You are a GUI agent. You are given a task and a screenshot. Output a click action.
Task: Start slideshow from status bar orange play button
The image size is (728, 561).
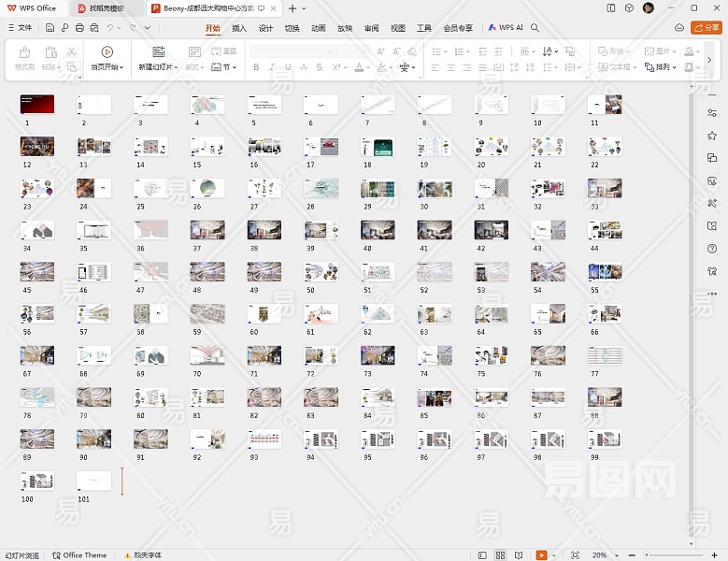pos(541,555)
